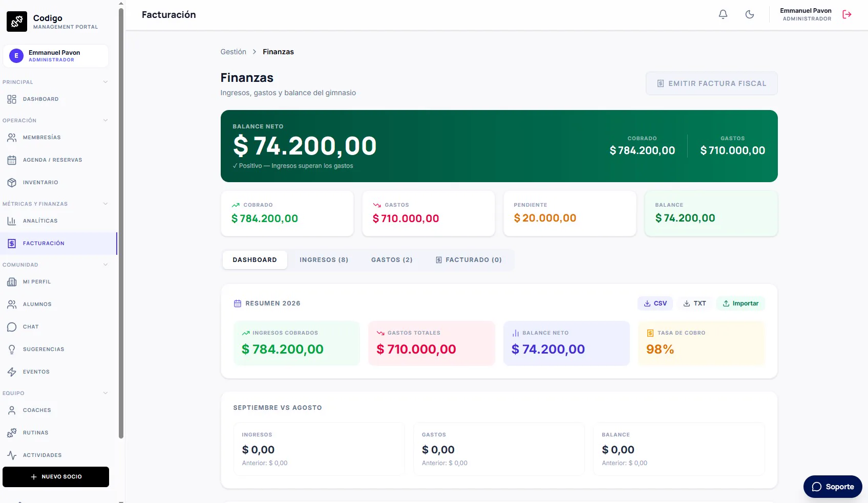Click Emitir Factura Fiscal button
The image size is (868, 503).
(x=712, y=83)
